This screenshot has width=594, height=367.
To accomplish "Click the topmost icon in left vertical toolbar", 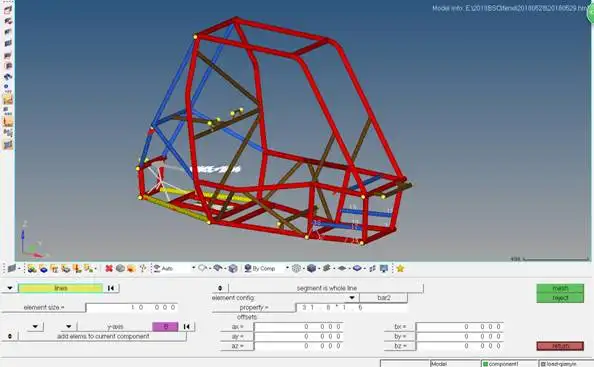I will point(8,10).
